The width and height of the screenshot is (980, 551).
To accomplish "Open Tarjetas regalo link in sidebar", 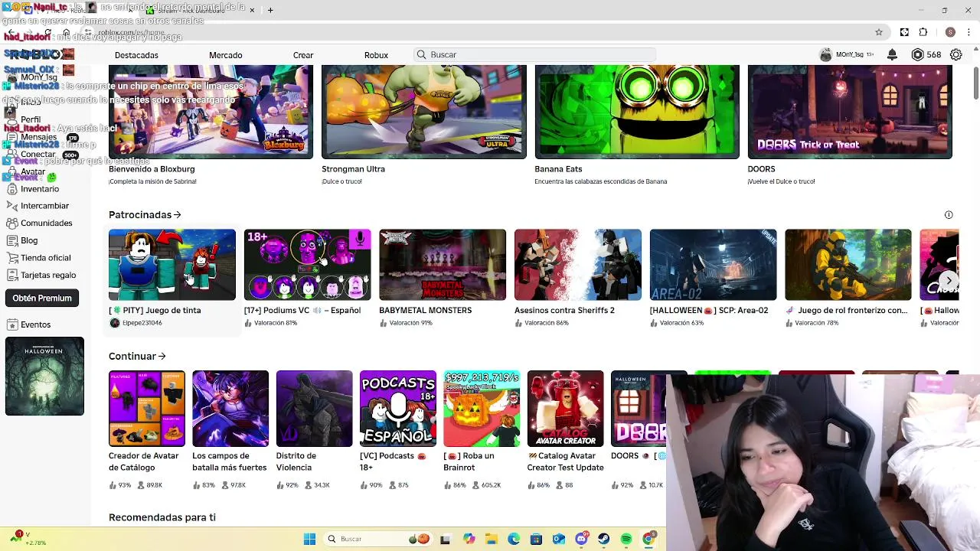I will 48,275.
